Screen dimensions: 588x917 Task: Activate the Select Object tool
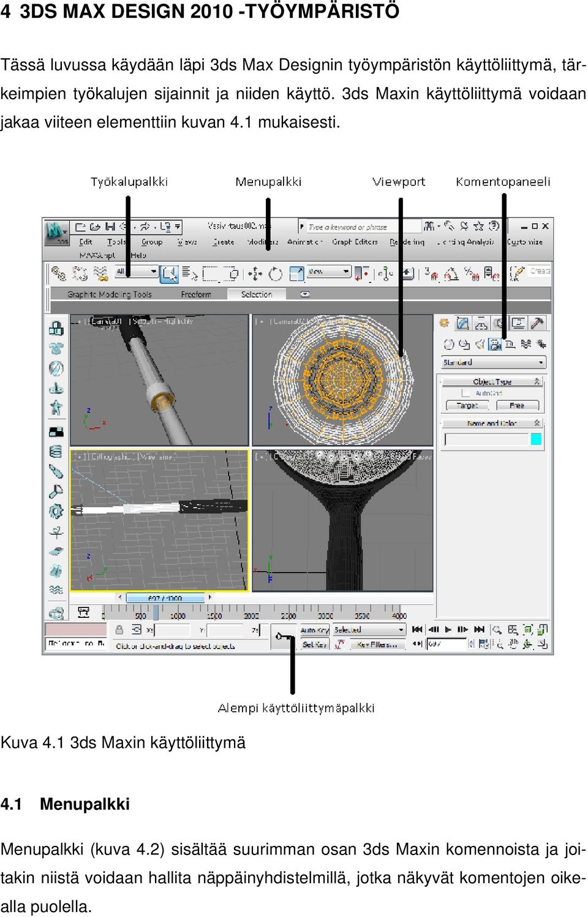[x=169, y=273]
